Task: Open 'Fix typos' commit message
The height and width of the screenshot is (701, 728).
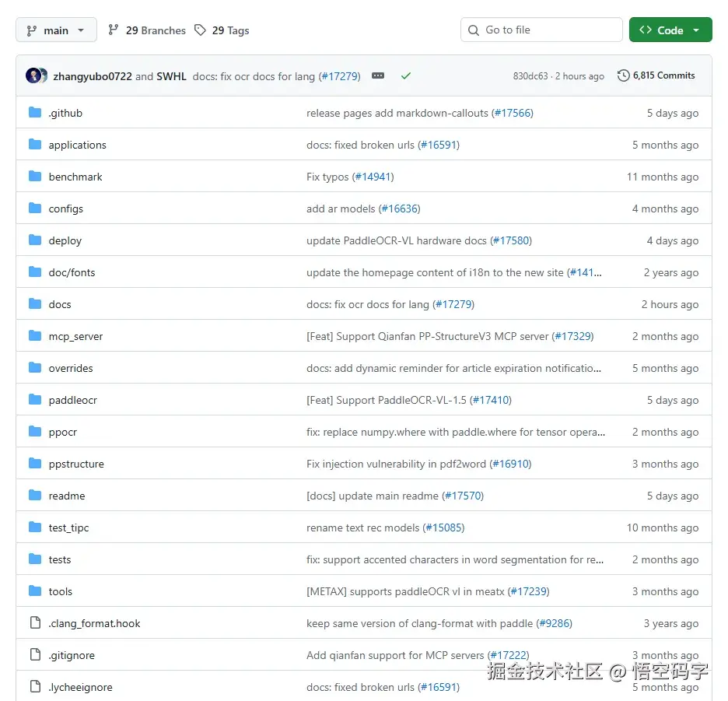Action: click(327, 177)
